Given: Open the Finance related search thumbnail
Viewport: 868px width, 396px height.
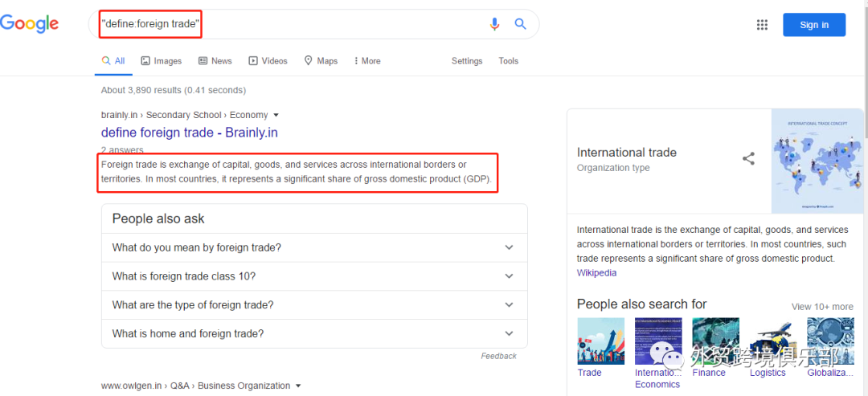Looking at the screenshot, I should (715, 341).
